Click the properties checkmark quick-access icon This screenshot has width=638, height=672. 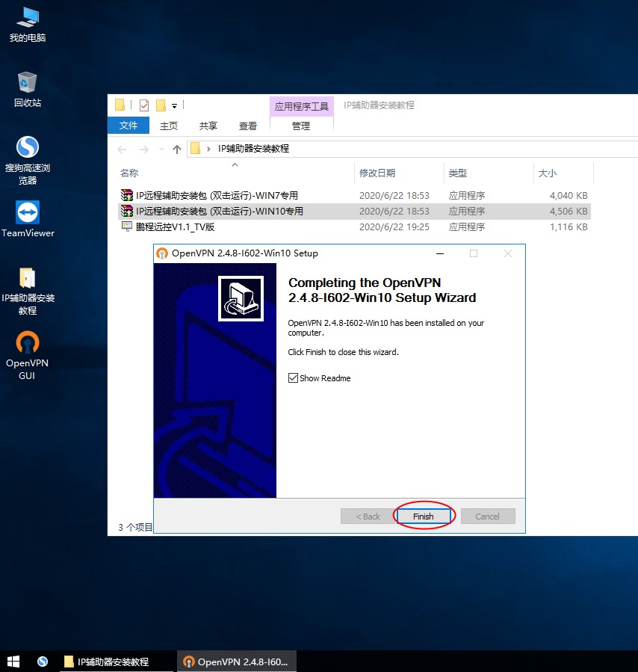pyautogui.click(x=144, y=105)
